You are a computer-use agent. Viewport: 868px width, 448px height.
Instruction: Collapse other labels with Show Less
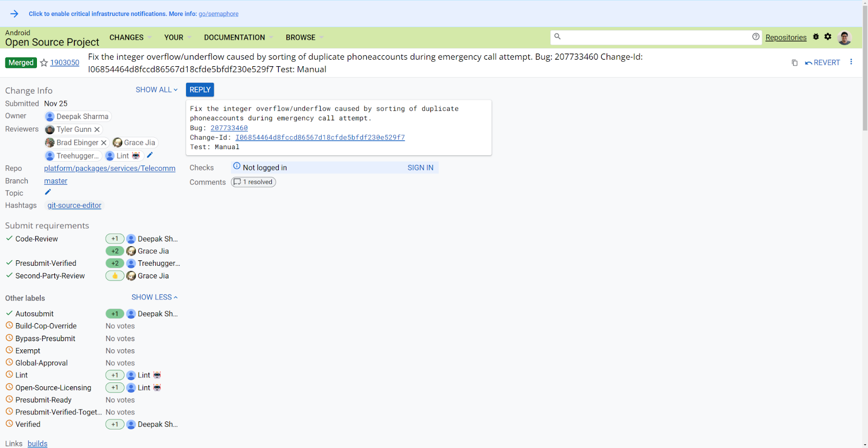click(154, 297)
